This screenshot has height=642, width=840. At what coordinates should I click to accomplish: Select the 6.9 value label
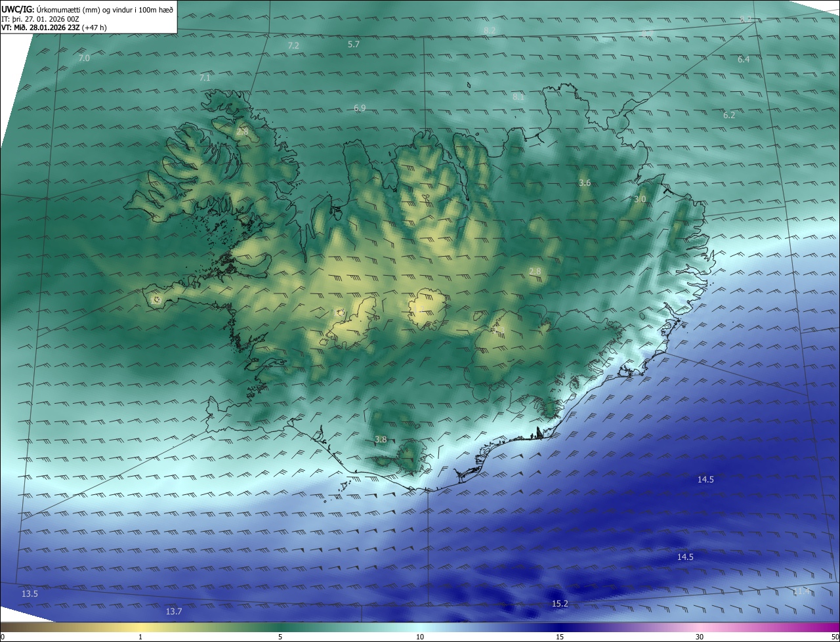pyautogui.click(x=360, y=108)
